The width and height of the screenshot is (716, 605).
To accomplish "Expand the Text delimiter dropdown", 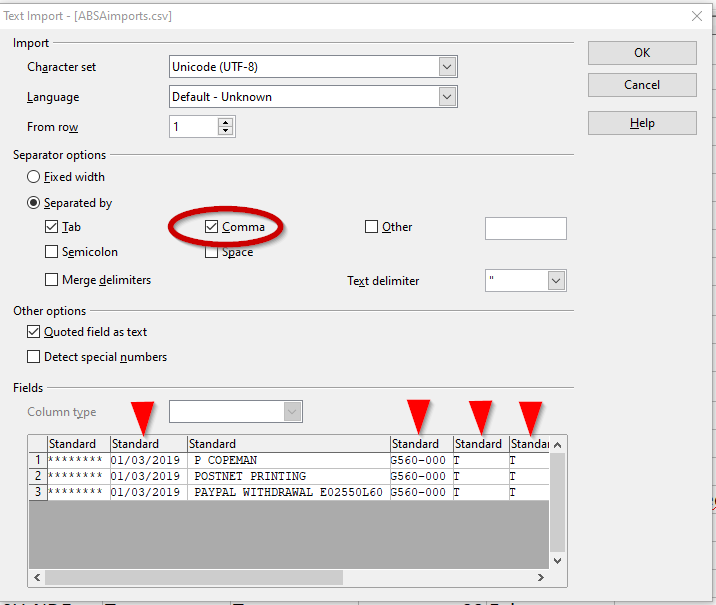I will pos(557,281).
